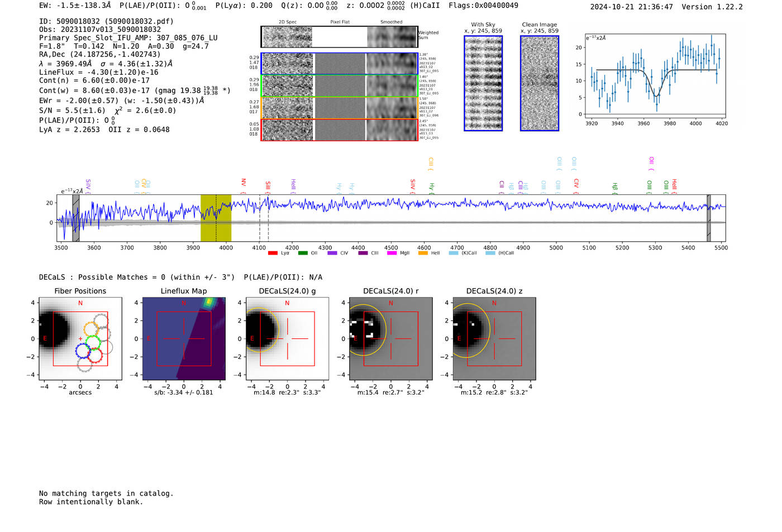The image size is (782, 532).
Task: Click the RA,Dec (24.187256,-1.402743) coordinates
Action: click(x=99, y=54)
